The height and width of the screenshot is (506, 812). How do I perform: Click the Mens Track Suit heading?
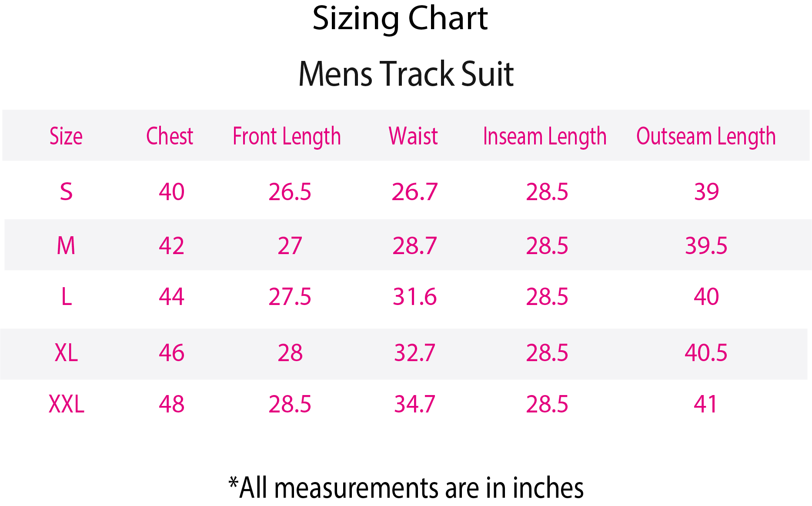406,74
